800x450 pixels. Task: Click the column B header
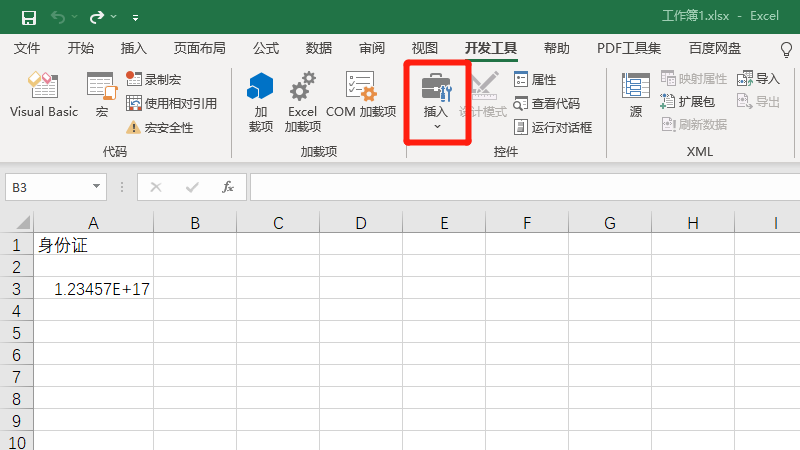click(195, 223)
